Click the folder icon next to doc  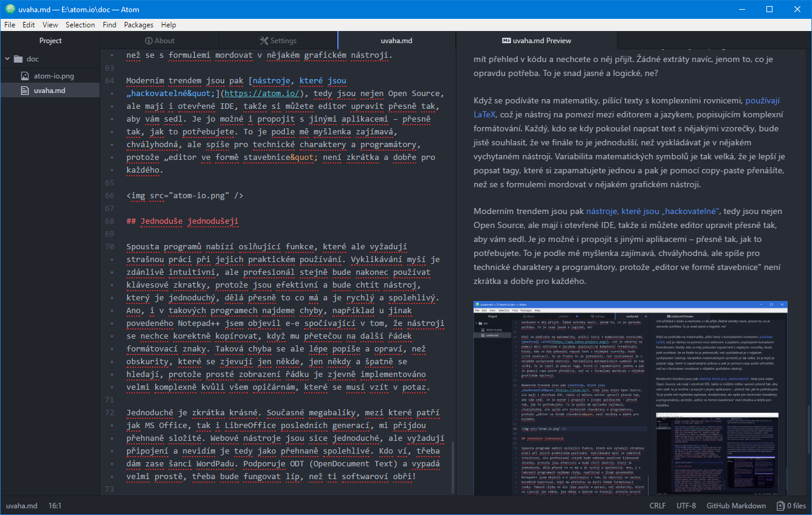18,59
